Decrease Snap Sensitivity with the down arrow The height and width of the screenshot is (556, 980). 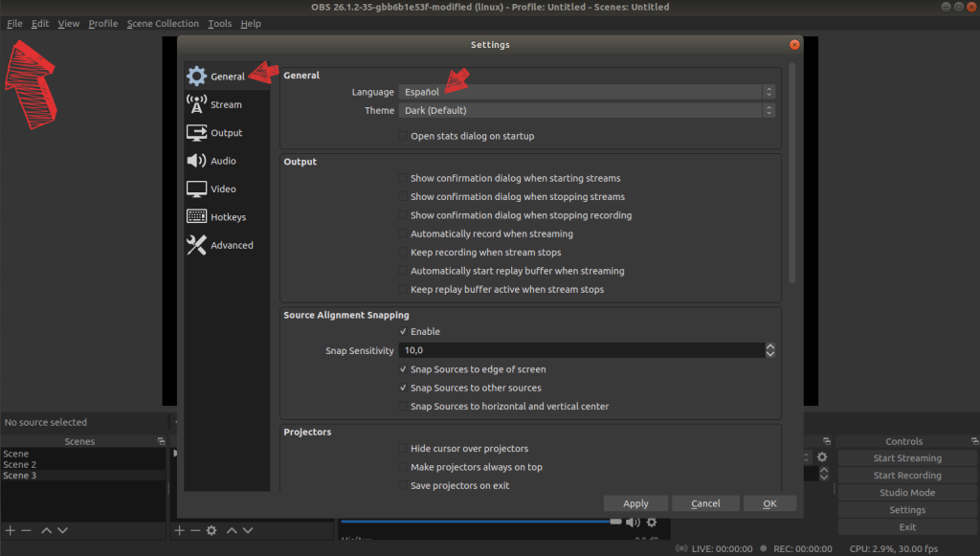[770, 354]
